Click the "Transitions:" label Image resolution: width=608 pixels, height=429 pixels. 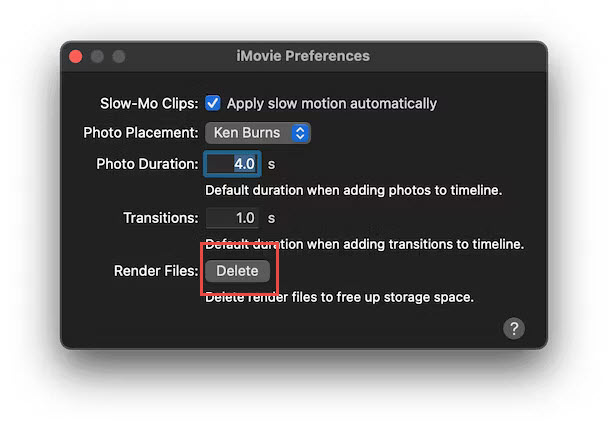[160, 218]
